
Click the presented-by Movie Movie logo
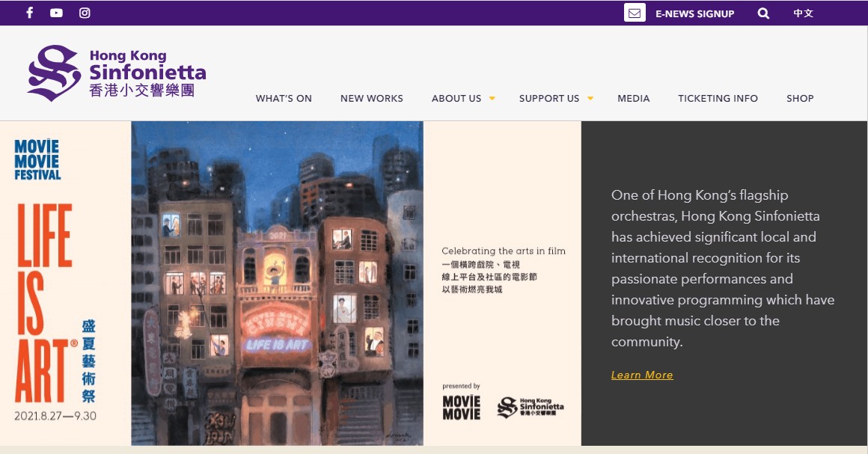tap(462, 407)
